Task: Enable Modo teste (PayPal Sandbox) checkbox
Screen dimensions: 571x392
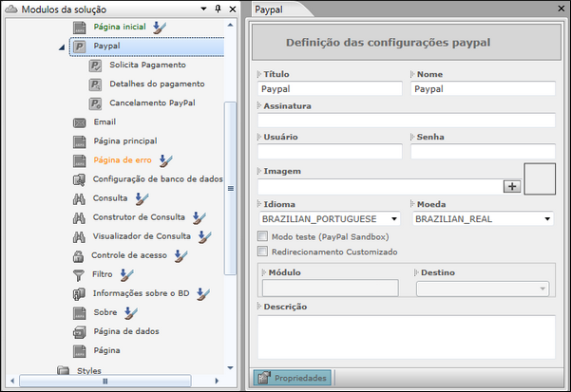Action: pos(263,236)
